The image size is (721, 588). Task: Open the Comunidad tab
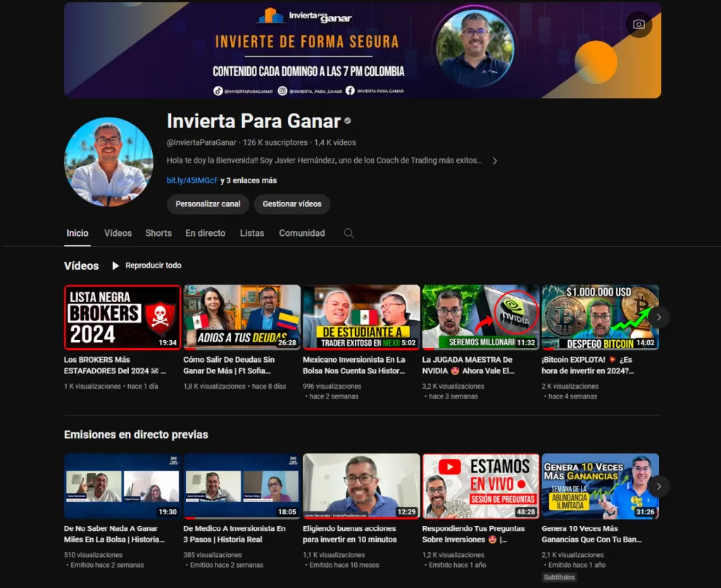click(301, 233)
